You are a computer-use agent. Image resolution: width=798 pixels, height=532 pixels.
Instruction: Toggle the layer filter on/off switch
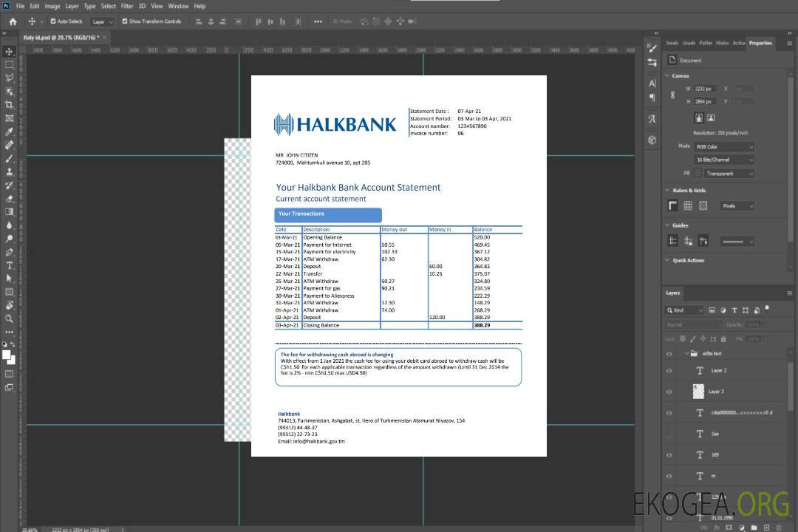click(767, 309)
